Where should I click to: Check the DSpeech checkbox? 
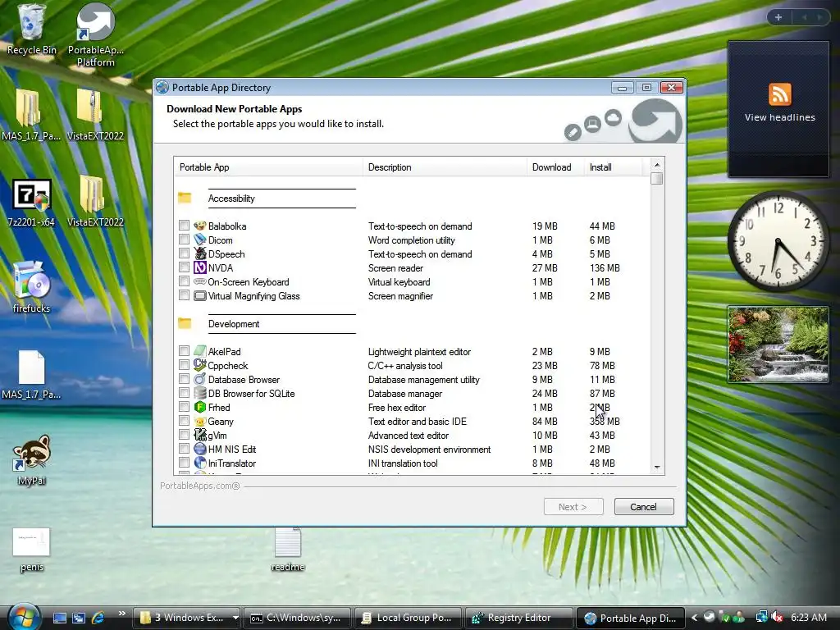click(184, 253)
